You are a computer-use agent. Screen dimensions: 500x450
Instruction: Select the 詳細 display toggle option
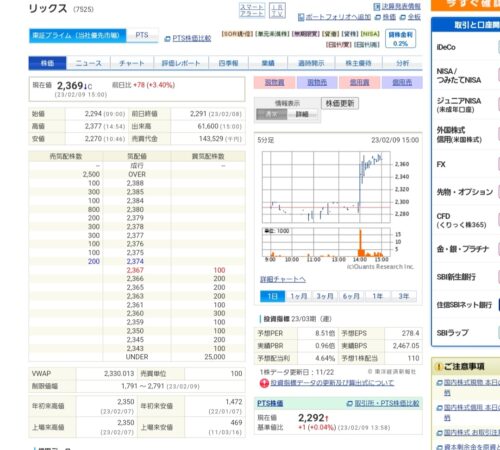pos(302,114)
